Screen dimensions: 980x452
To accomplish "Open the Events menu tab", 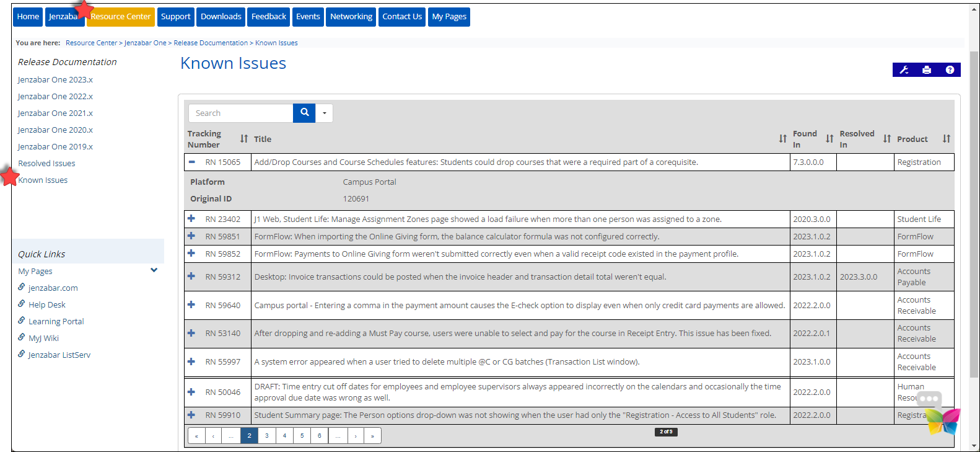I will point(308,17).
